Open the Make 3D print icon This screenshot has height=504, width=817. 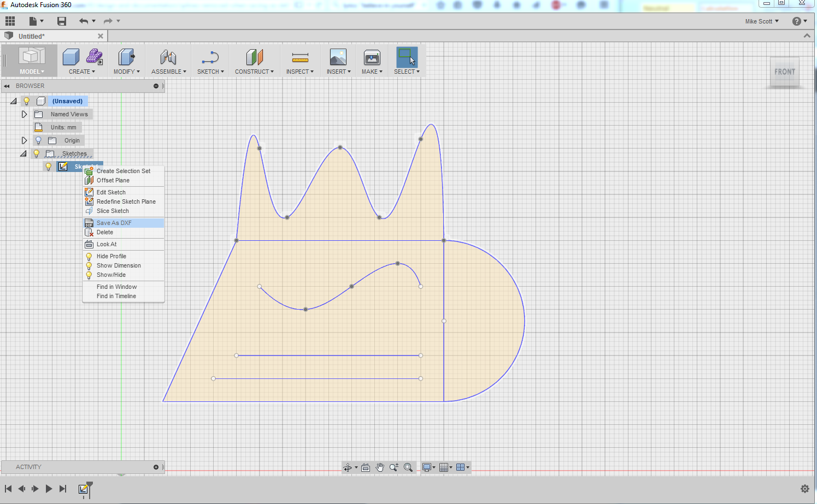(x=372, y=57)
